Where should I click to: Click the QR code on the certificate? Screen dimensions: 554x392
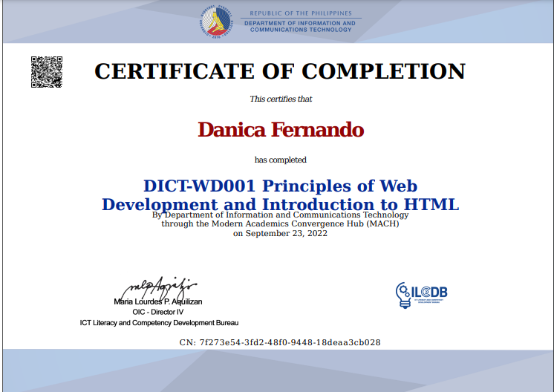click(x=47, y=72)
